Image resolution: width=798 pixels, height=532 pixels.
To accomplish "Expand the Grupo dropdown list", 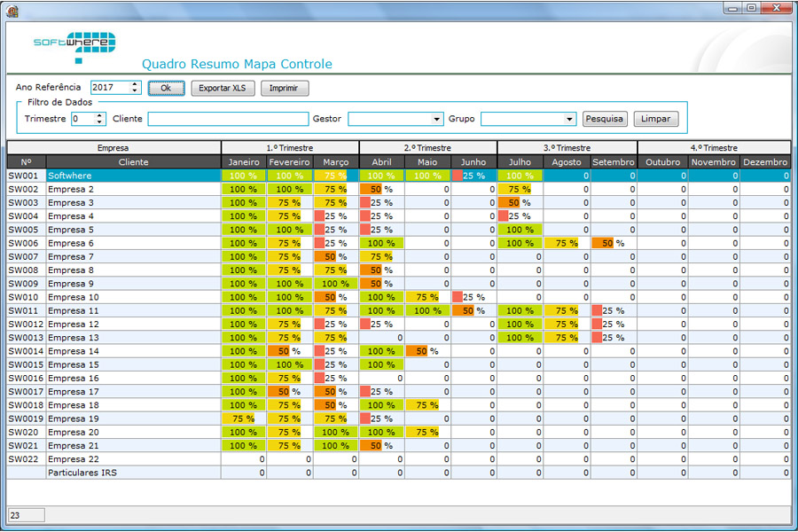I will point(569,119).
